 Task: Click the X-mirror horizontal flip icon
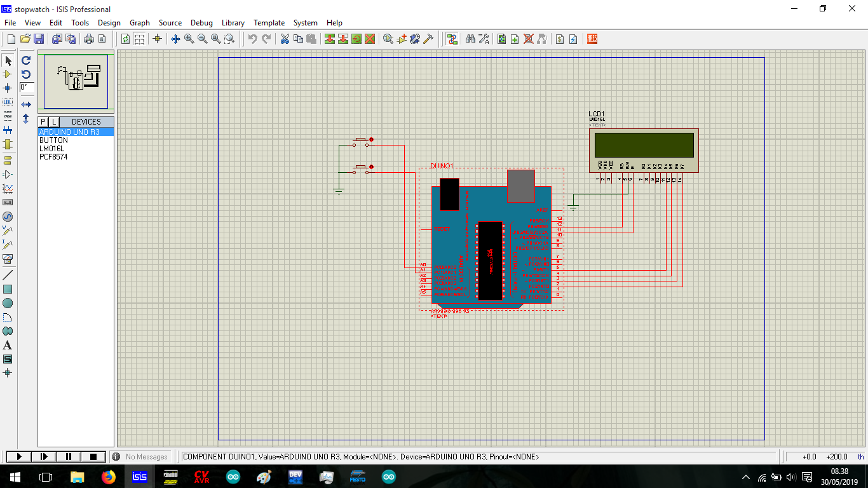[26, 104]
